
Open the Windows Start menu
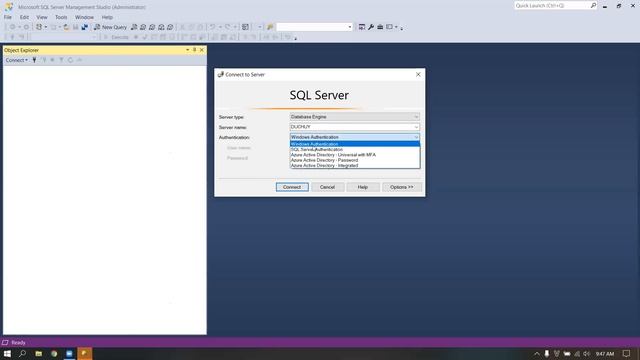[7, 353]
